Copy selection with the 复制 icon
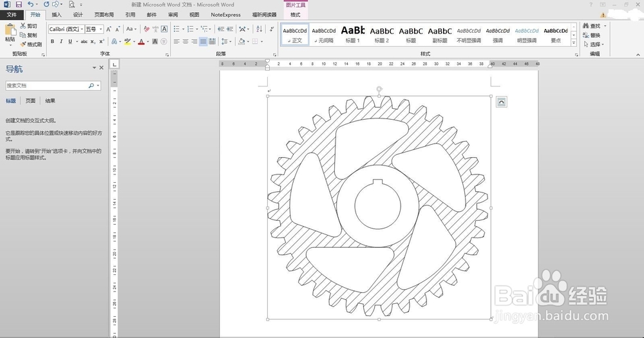The width and height of the screenshot is (644, 338). tap(29, 35)
